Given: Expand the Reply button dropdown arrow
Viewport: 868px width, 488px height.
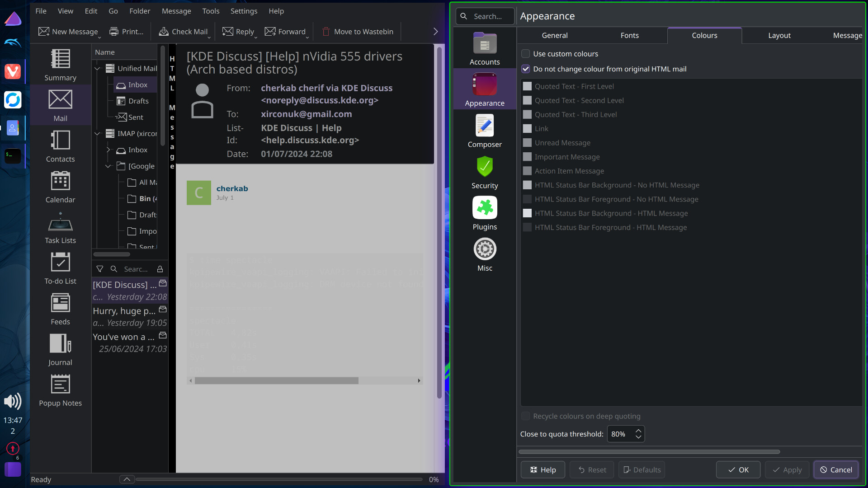Looking at the screenshot, I should coord(256,37).
